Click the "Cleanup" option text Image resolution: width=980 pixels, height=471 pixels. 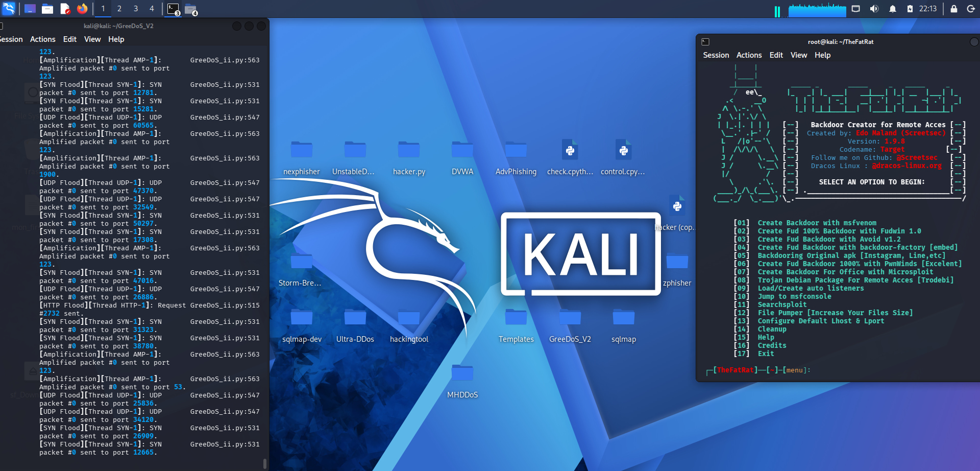[x=772, y=329]
